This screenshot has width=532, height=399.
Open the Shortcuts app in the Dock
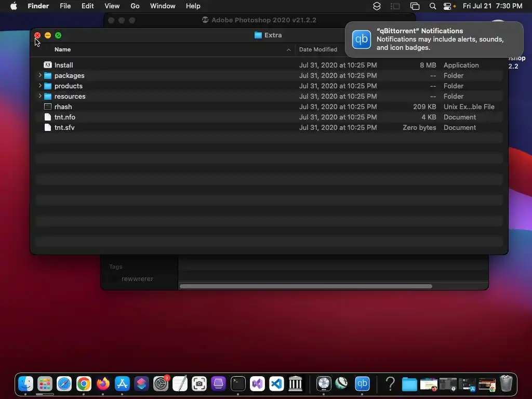click(141, 384)
